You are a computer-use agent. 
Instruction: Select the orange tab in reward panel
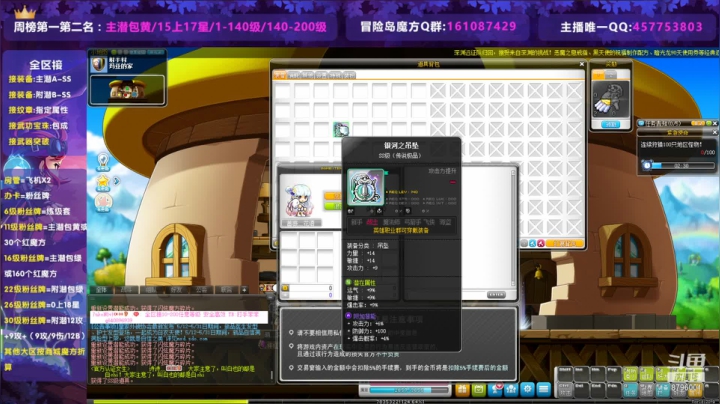599,74
